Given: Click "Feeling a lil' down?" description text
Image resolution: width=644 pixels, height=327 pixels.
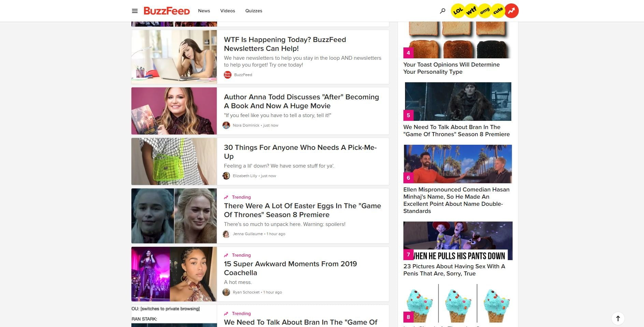Looking at the screenshot, I should [279, 166].
